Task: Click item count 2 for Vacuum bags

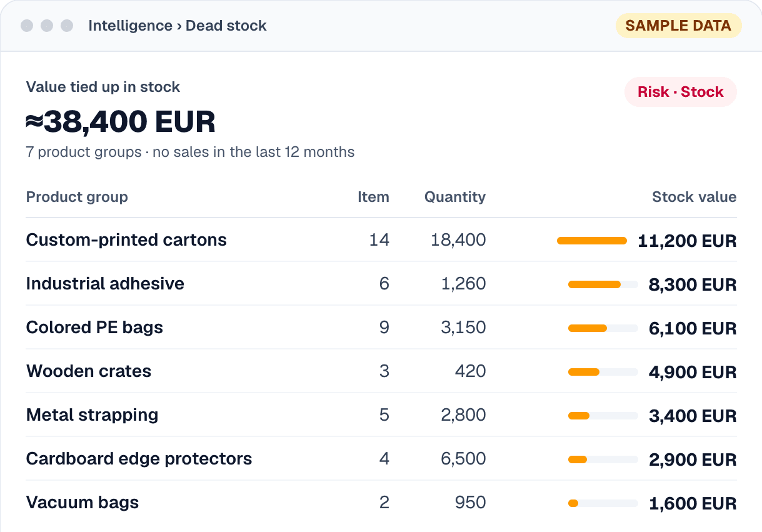Action: tap(384, 503)
